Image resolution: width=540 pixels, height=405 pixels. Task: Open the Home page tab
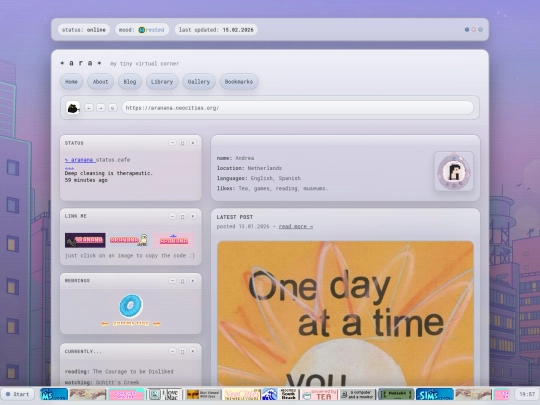[x=71, y=82]
